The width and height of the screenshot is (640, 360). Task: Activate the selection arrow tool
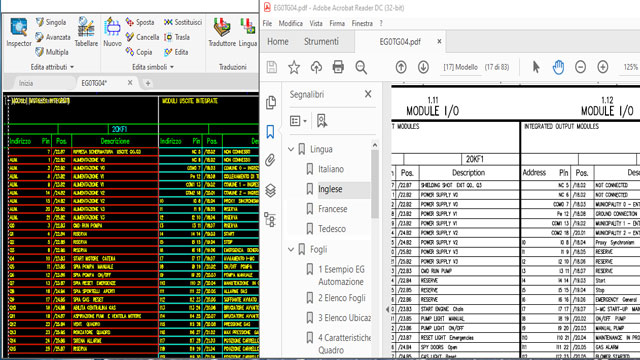(536, 67)
